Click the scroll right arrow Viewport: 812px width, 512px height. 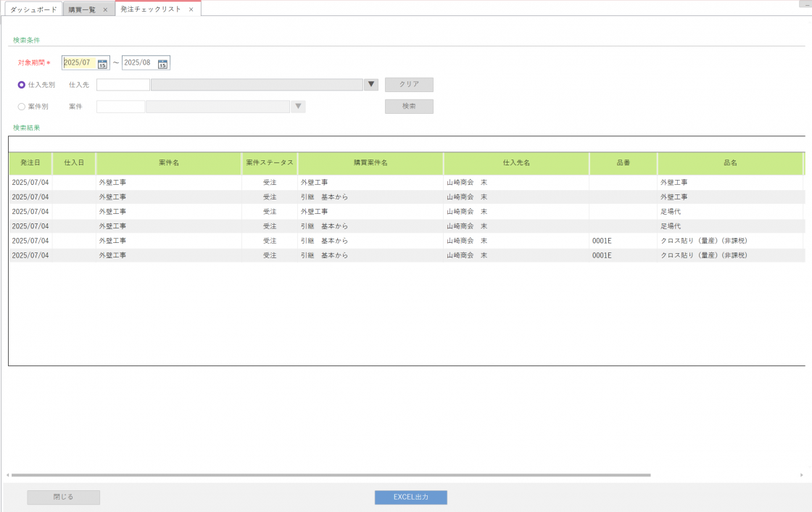(801, 475)
